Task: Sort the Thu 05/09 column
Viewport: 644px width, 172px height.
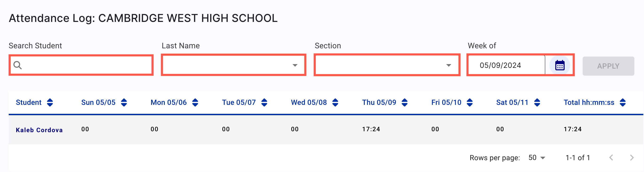Action: coord(405,102)
